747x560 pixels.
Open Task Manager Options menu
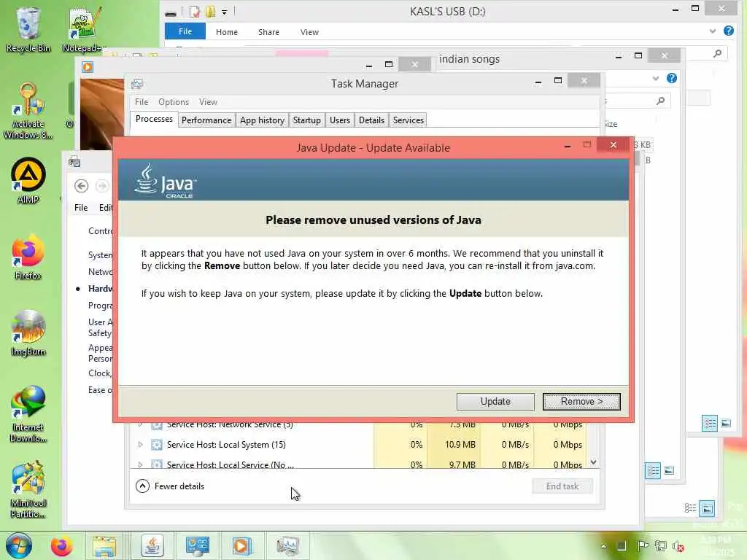(x=174, y=102)
